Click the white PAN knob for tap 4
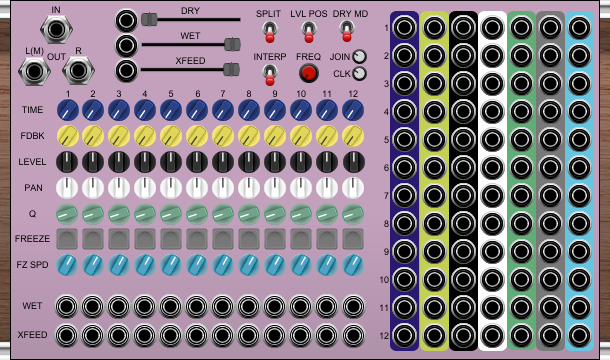Image resolution: width=610 pixels, height=360 pixels. [x=145, y=188]
